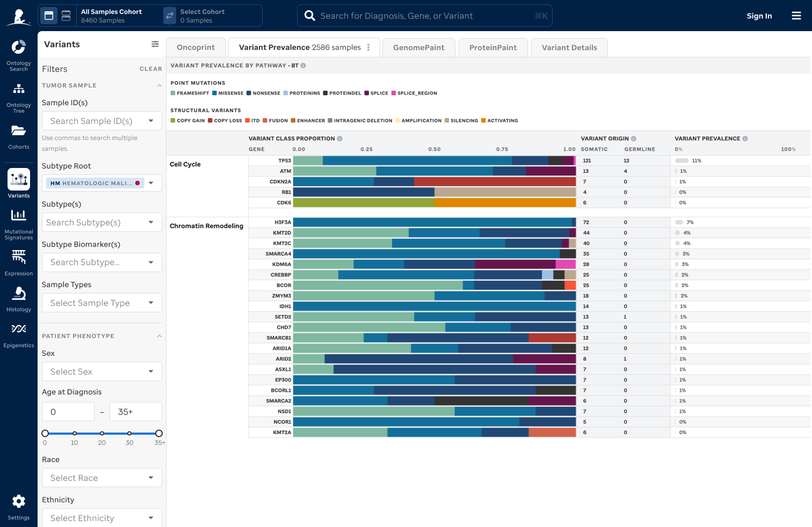Toggle the split-pane cohort layout button
Image resolution: width=812 pixels, height=527 pixels.
[66, 16]
